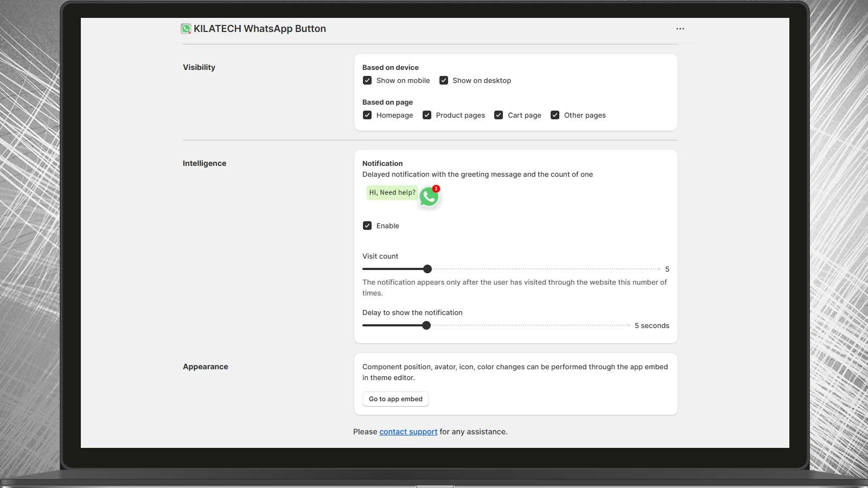Open the contact support link
Image resolution: width=868 pixels, height=488 pixels.
click(x=408, y=432)
